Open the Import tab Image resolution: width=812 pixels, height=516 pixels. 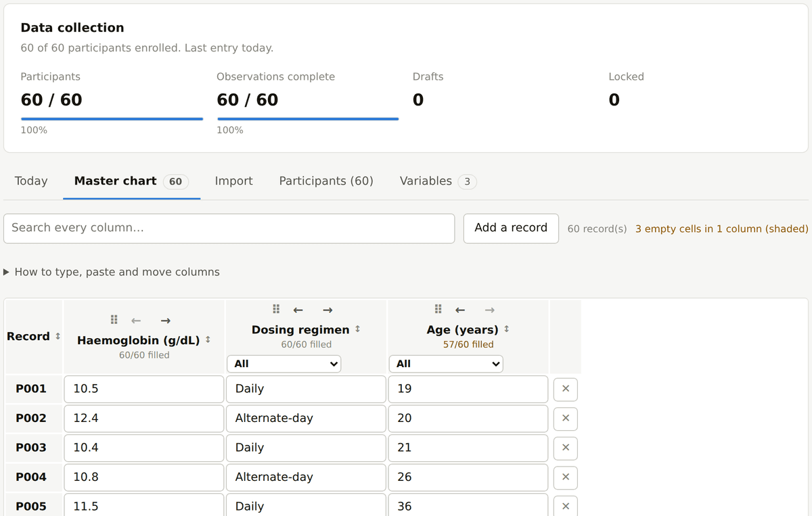[233, 181]
